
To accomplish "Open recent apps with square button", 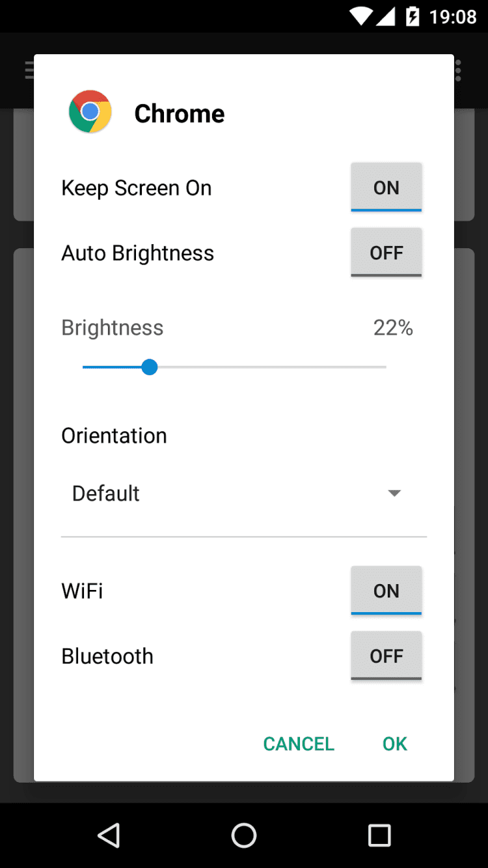I will (x=379, y=835).
